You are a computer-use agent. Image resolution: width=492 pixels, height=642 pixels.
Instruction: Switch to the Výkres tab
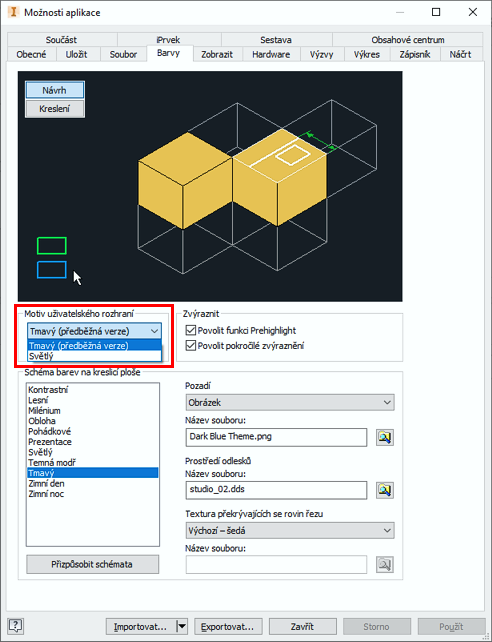click(366, 54)
